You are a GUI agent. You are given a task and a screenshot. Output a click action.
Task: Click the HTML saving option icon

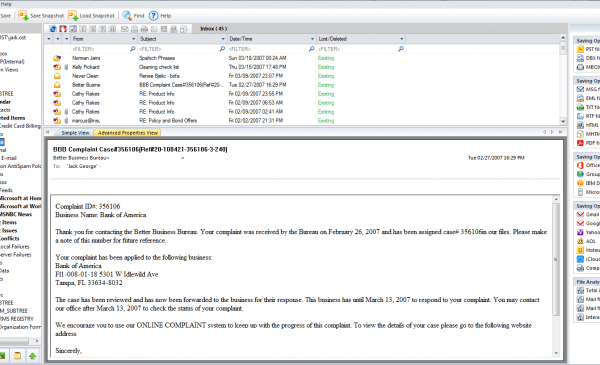pyautogui.click(x=580, y=125)
